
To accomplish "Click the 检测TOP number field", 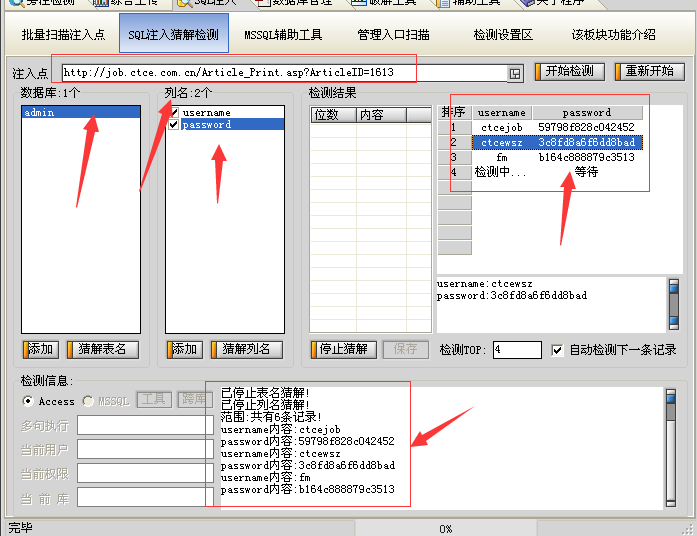I will coord(517,350).
